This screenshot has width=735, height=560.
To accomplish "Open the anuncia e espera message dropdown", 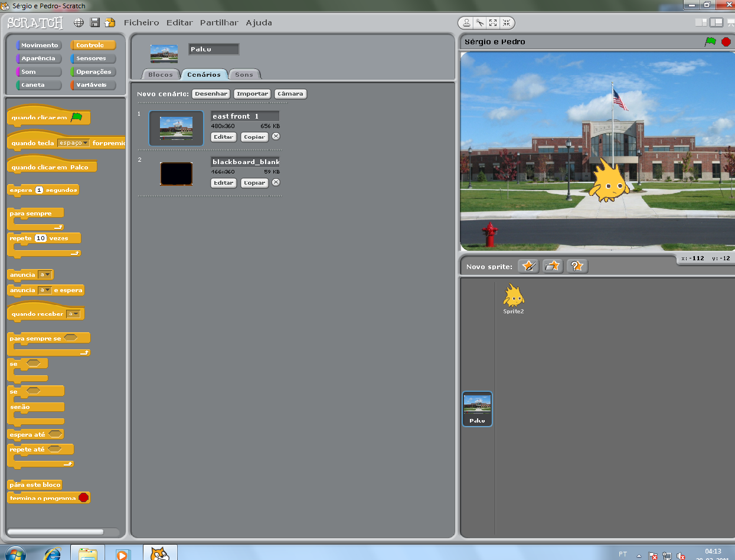I will (x=45, y=290).
